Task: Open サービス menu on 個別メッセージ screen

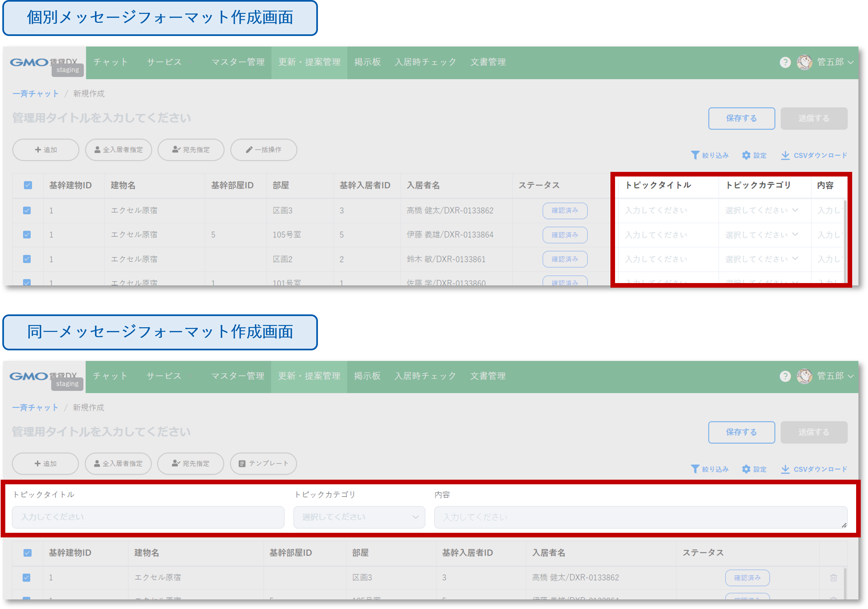Action: 165,62
